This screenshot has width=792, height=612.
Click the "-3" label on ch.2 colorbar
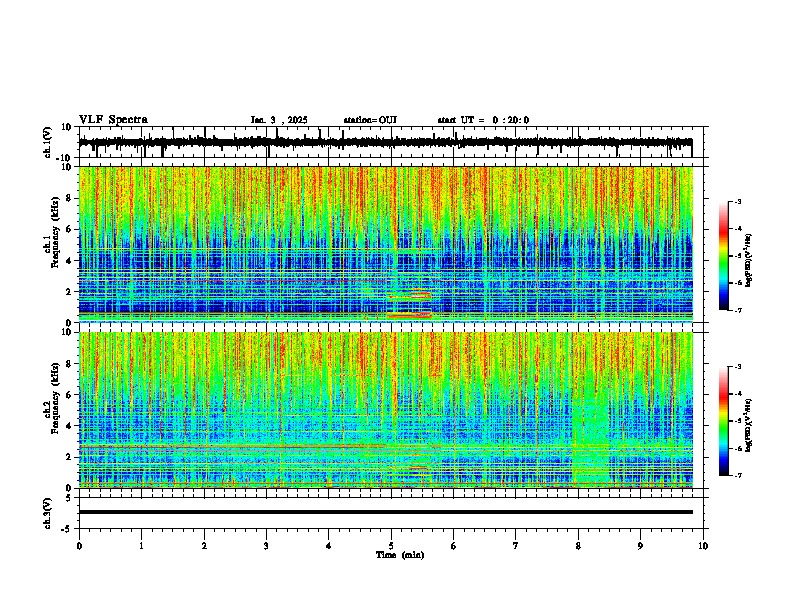(x=737, y=367)
